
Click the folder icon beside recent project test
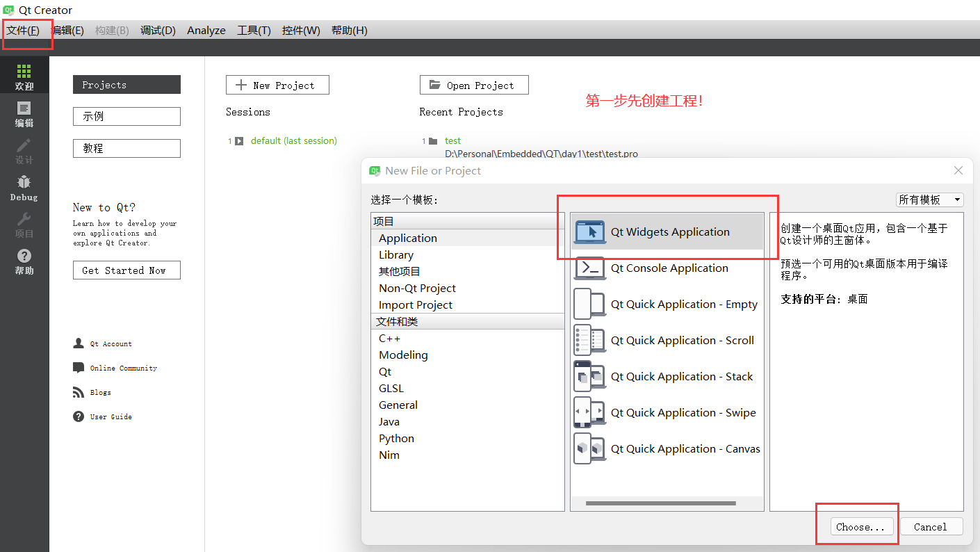pyautogui.click(x=433, y=141)
